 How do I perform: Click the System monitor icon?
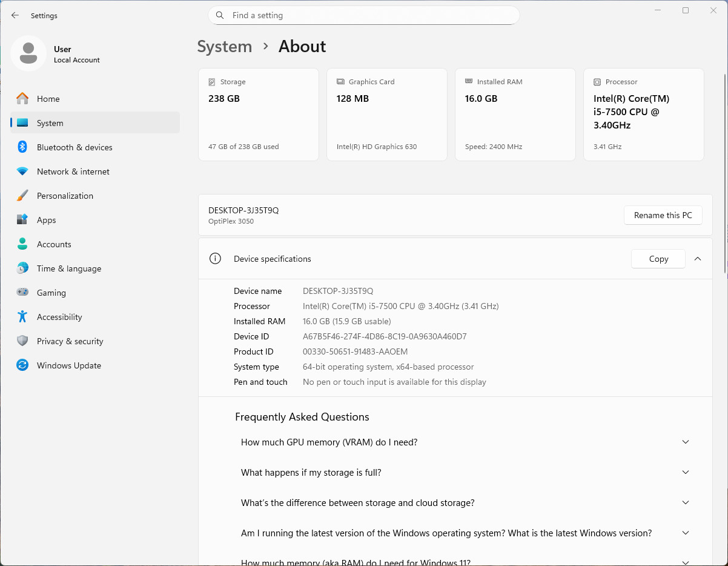pos(22,123)
